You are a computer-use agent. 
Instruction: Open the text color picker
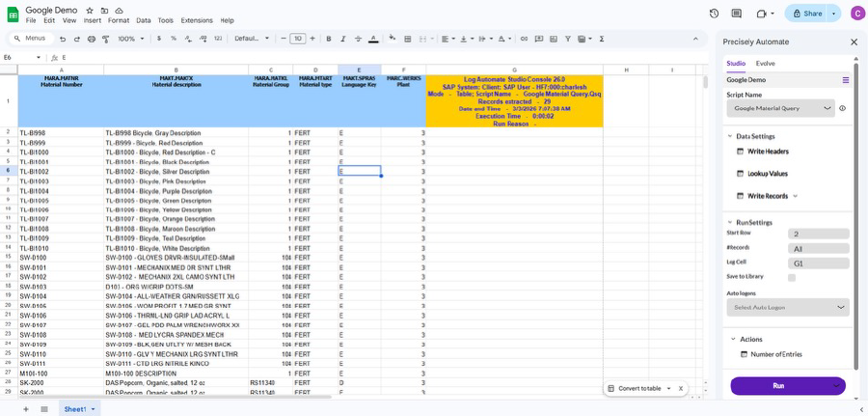point(373,39)
